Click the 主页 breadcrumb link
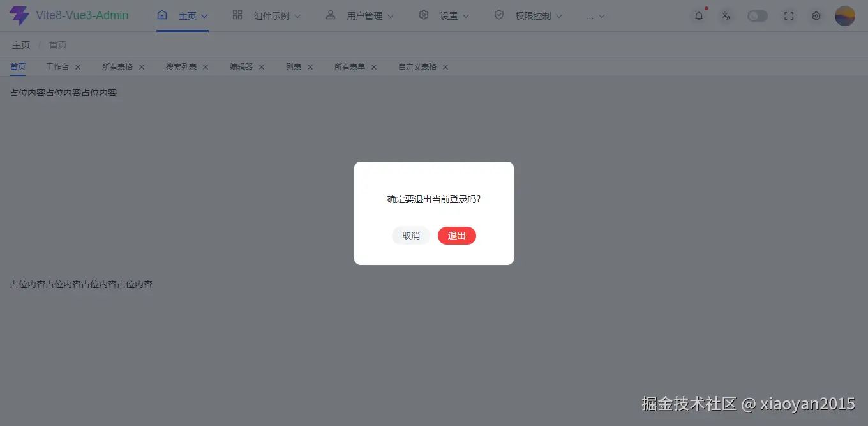The height and width of the screenshot is (426, 868). pos(21,45)
